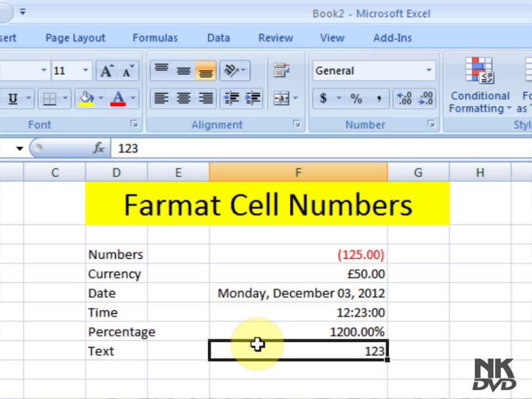Open font name dropdown arrow
Image resolution: width=532 pixels, height=399 pixels.
(x=44, y=70)
